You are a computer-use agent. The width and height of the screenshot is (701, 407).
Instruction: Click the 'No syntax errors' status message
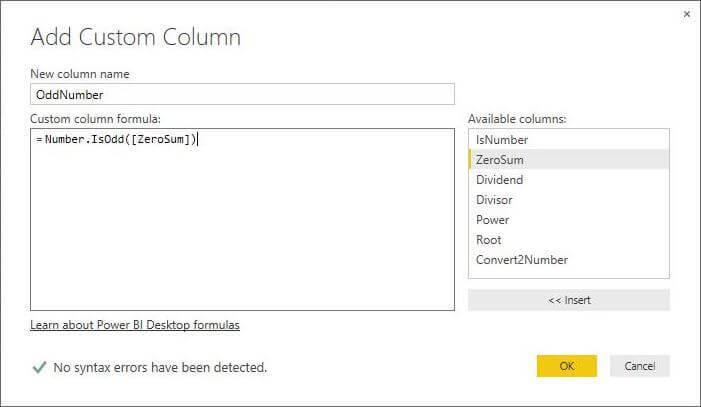[160, 368]
